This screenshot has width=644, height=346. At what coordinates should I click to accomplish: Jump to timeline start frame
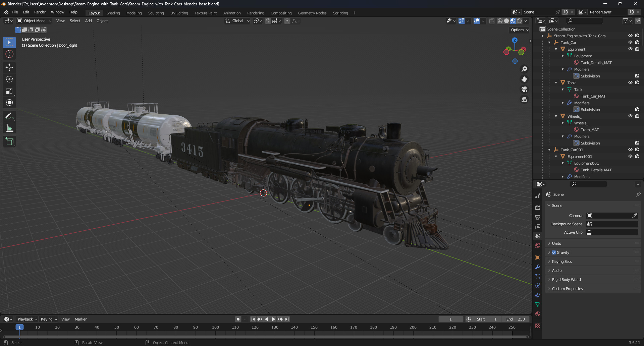(253, 319)
